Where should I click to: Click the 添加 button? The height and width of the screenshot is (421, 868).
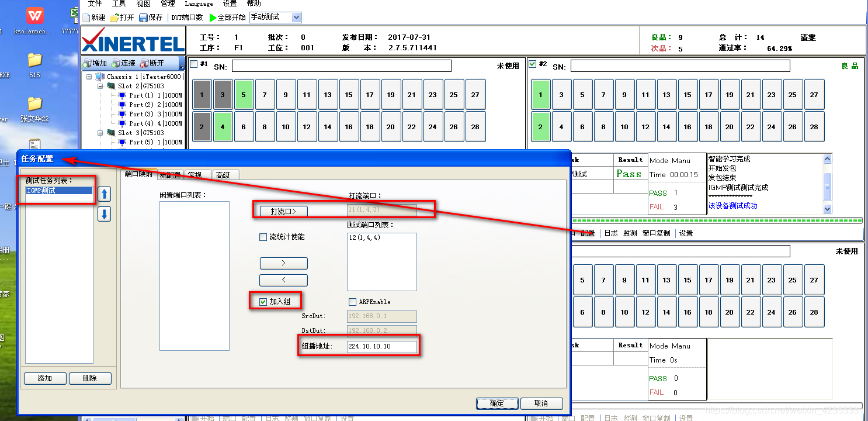tap(45, 378)
